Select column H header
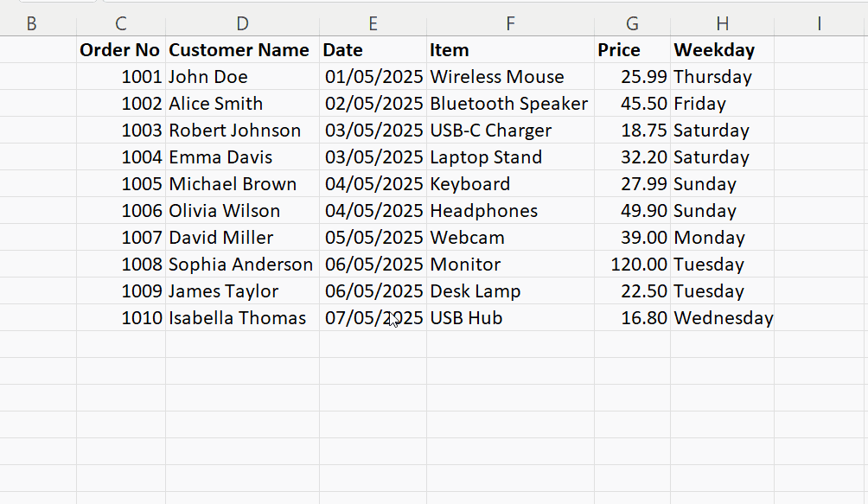 click(722, 24)
